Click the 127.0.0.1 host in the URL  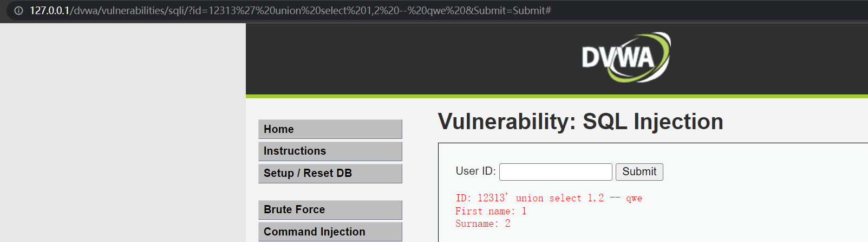(49, 10)
